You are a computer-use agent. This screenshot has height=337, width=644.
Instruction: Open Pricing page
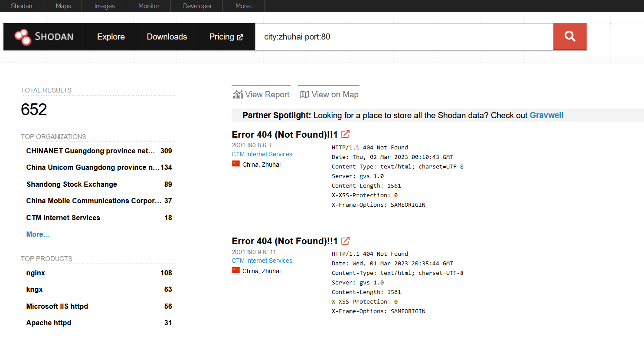point(226,37)
